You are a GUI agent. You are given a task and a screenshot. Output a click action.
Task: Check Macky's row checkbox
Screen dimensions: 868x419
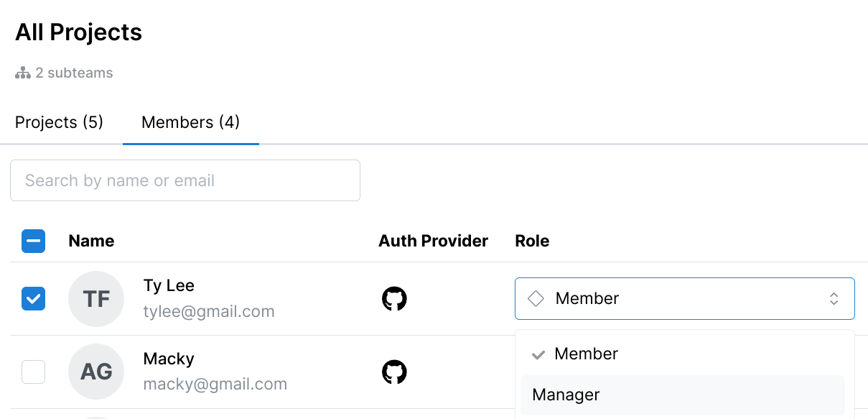33,372
